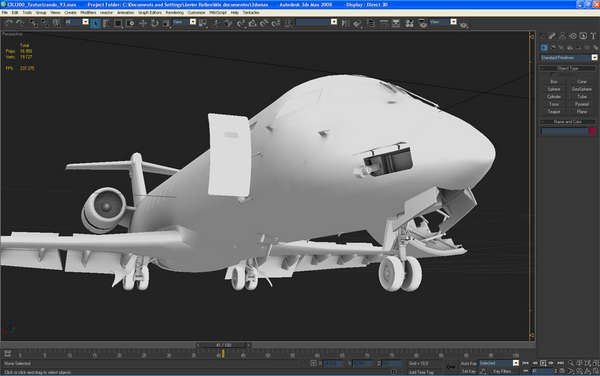The image size is (600, 376).
Task: Click the time slider showing frame 41
Action: [x=223, y=345]
